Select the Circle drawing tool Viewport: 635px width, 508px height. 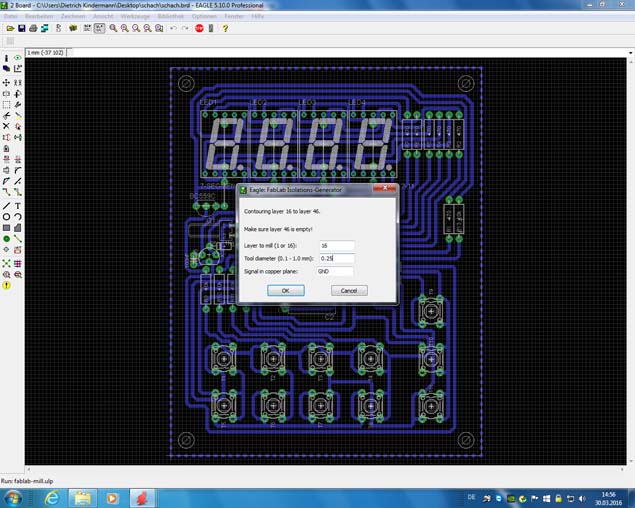6,217
